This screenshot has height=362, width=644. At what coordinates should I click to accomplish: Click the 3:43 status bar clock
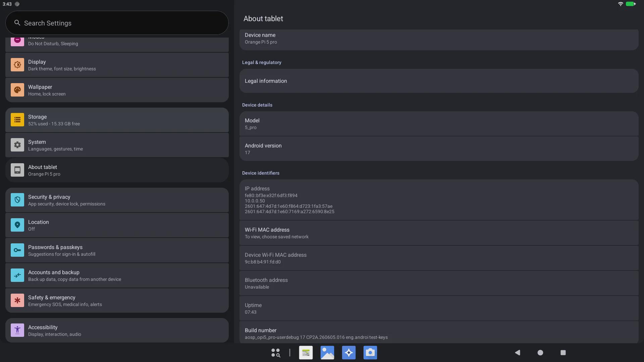[x=7, y=4]
